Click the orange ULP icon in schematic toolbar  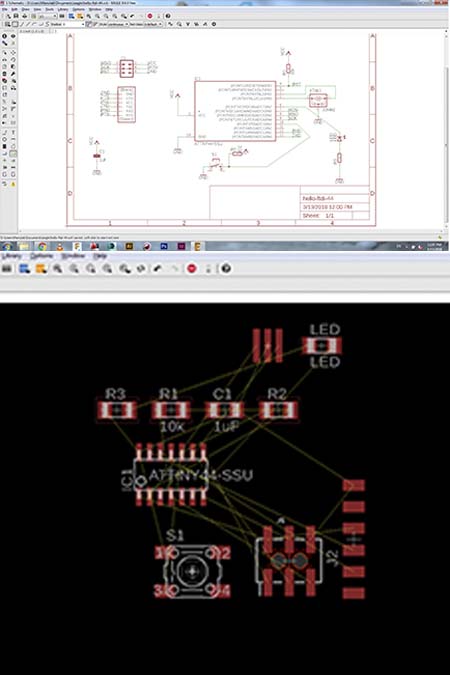pos(80,15)
